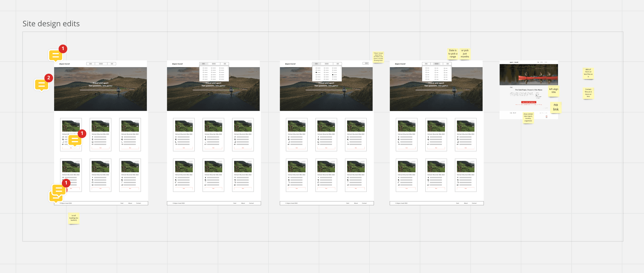Open comment bubble above first mockup's logo

click(x=55, y=55)
